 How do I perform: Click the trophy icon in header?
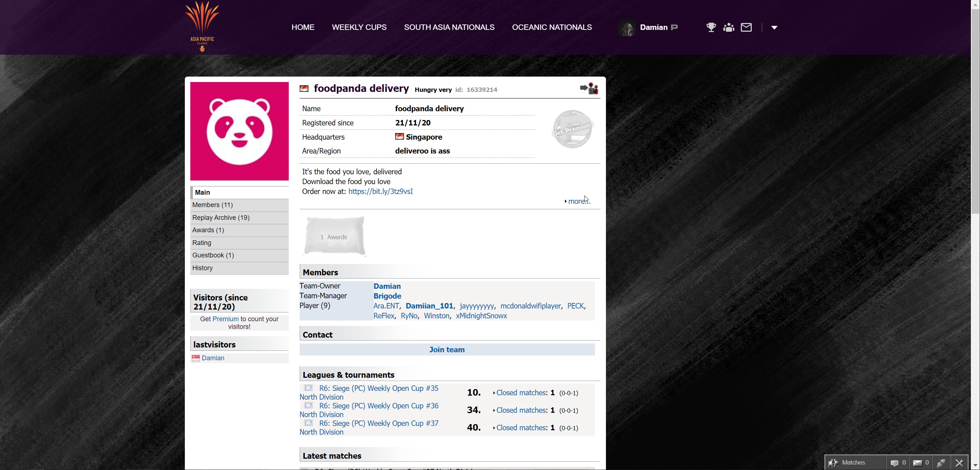pos(711,27)
